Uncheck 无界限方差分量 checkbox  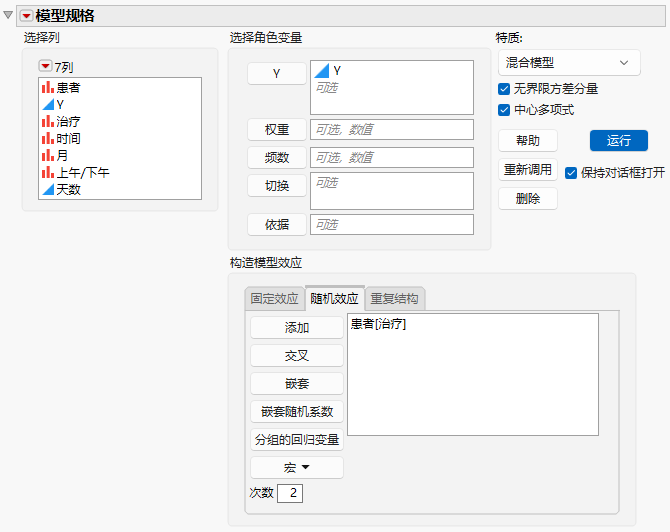(504, 89)
